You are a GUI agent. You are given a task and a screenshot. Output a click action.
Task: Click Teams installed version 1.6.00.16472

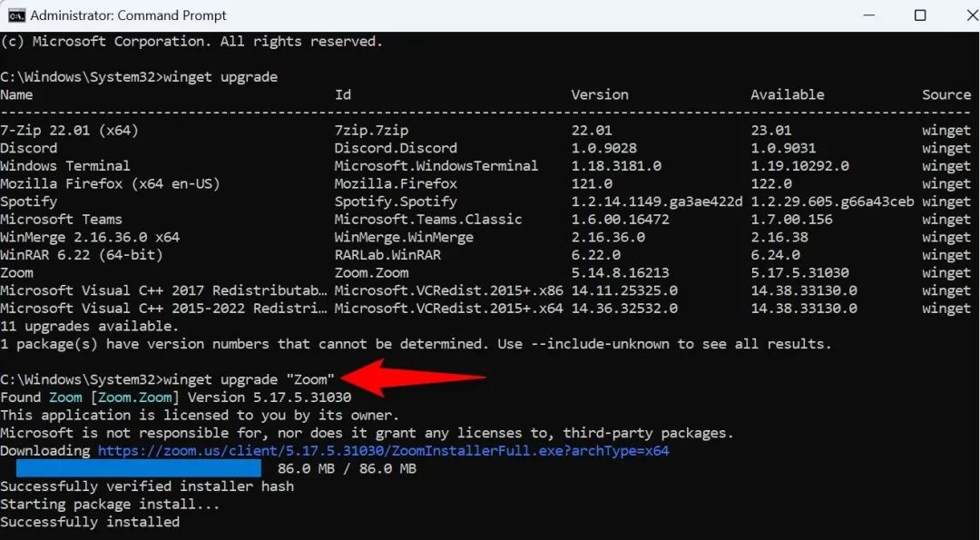click(x=620, y=220)
